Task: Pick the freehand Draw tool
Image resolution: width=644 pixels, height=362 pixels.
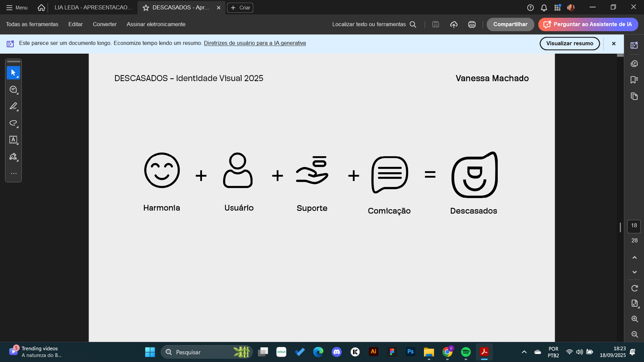Action: [x=13, y=123]
